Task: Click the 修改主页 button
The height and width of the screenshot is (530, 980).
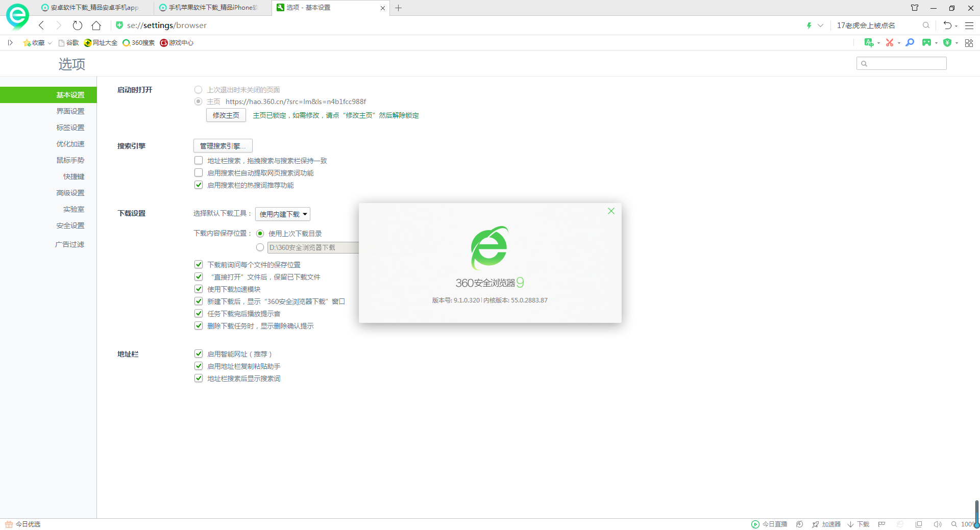Action: coord(226,115)
